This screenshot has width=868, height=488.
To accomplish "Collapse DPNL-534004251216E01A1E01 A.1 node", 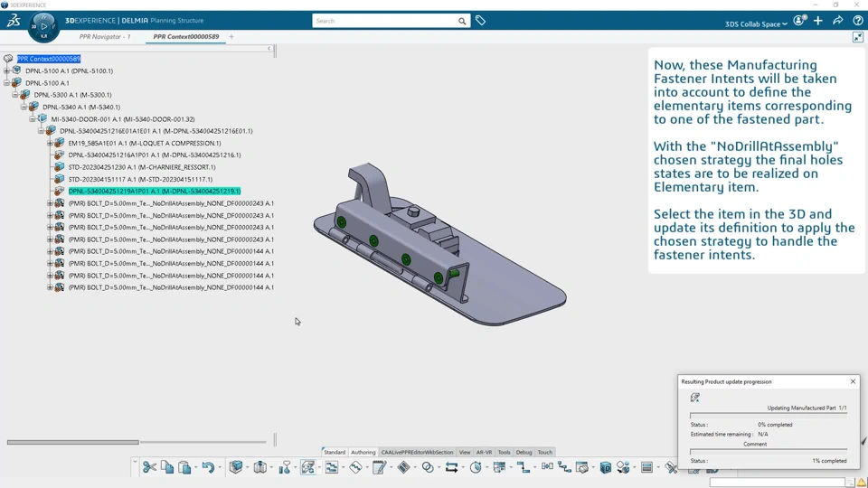I will [41, 131].
